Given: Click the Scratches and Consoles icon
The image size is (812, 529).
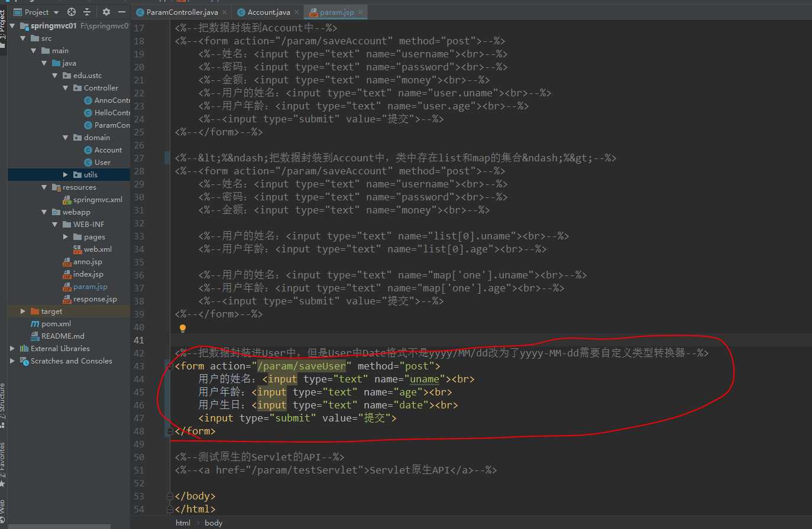Looking at the screenshot, I should (24, 361).
